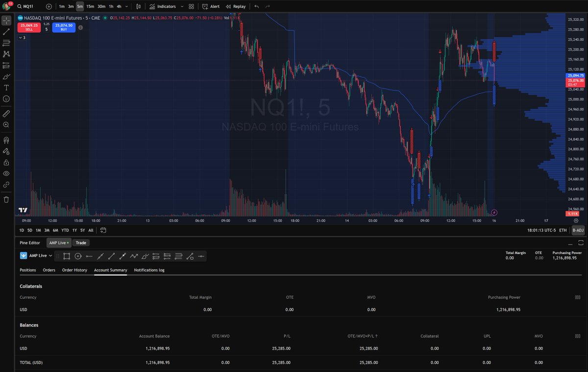
Task: Set chart range to YTD
Action: click(x=65, y=230)
